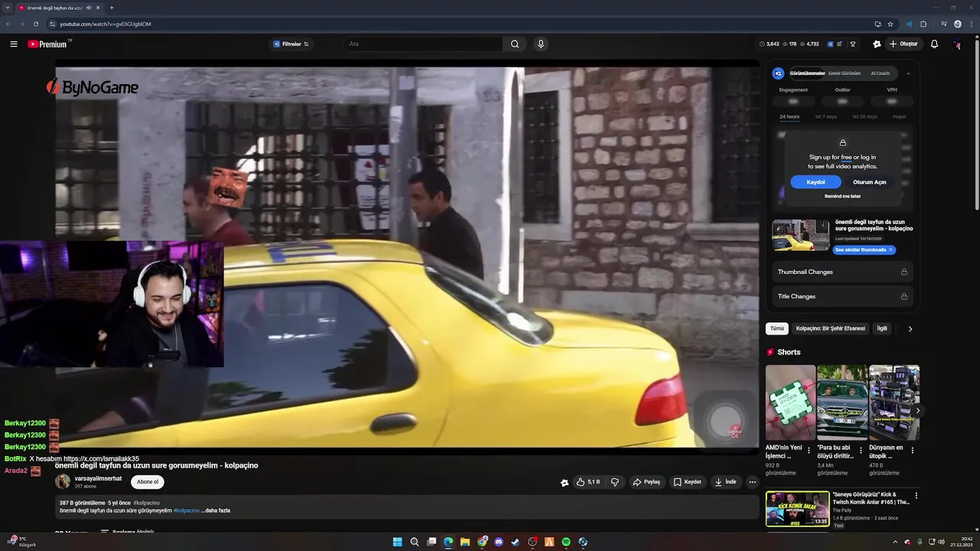This screenshot has height=551, width=980.
Task: Open the YouTube hamburger guide menu
Action: 14,44
